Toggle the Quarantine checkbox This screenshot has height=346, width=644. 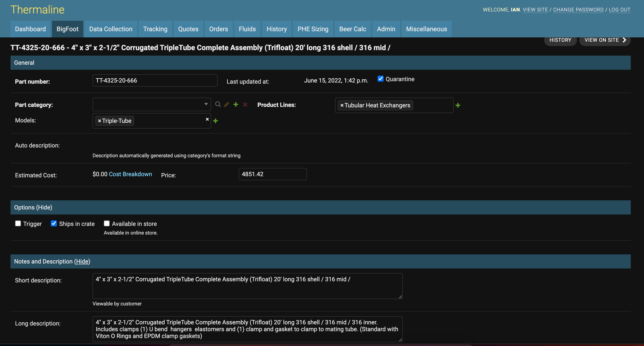(x=381, y=79)
